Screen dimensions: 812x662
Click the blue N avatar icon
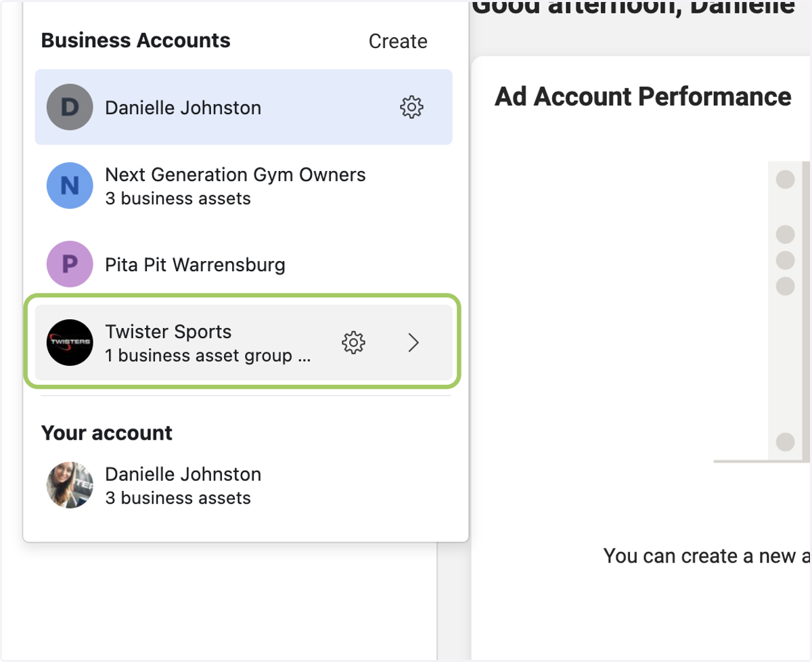pos(70,185)
